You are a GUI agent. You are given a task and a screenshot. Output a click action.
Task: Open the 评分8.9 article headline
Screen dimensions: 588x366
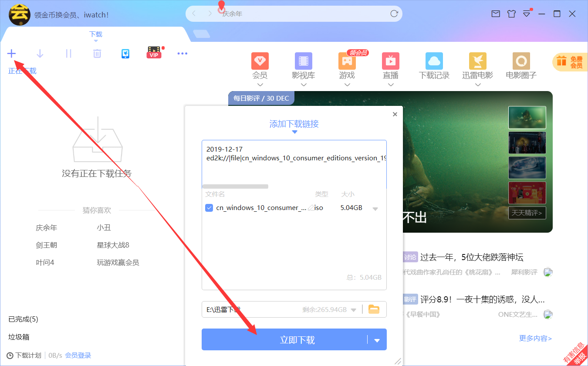(483, 300)
